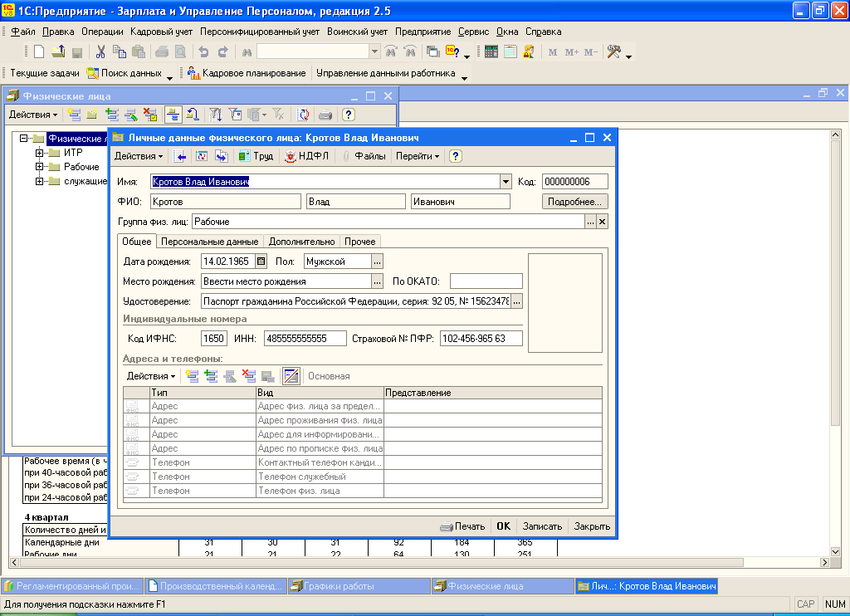
Task: Open the main toolbar search combo dropdown
Action: [x=374, y=52]
